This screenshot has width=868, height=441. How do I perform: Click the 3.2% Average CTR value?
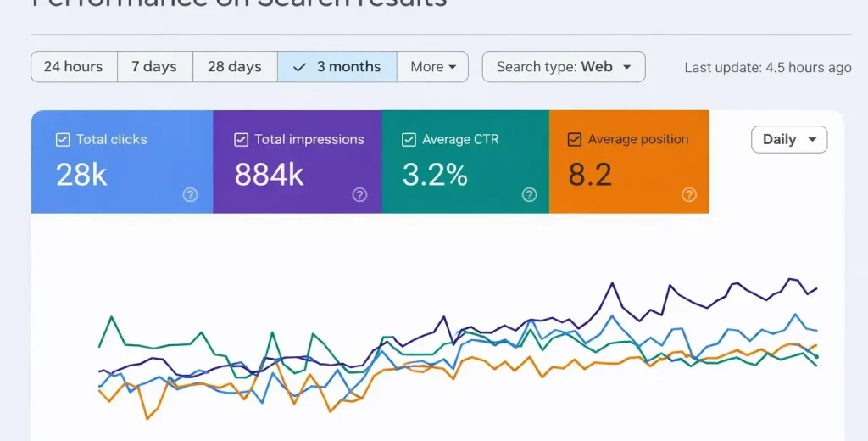435,175
